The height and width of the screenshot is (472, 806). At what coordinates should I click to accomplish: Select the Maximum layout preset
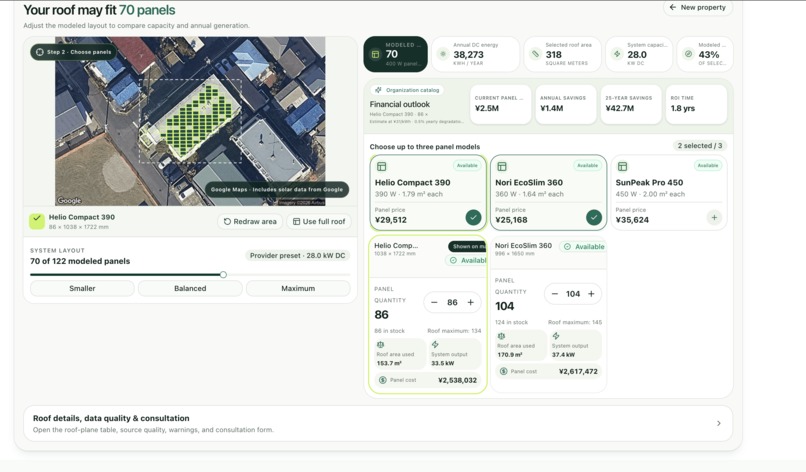(298, 288)
